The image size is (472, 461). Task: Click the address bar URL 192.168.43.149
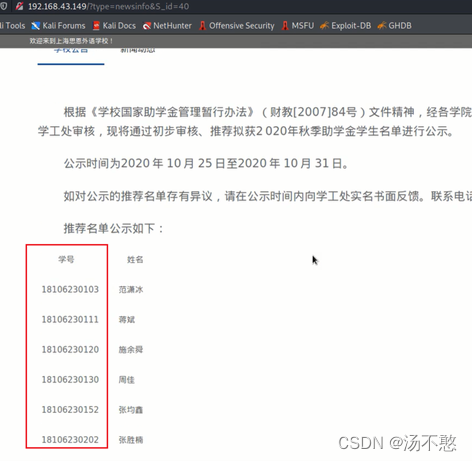(108, 6)
